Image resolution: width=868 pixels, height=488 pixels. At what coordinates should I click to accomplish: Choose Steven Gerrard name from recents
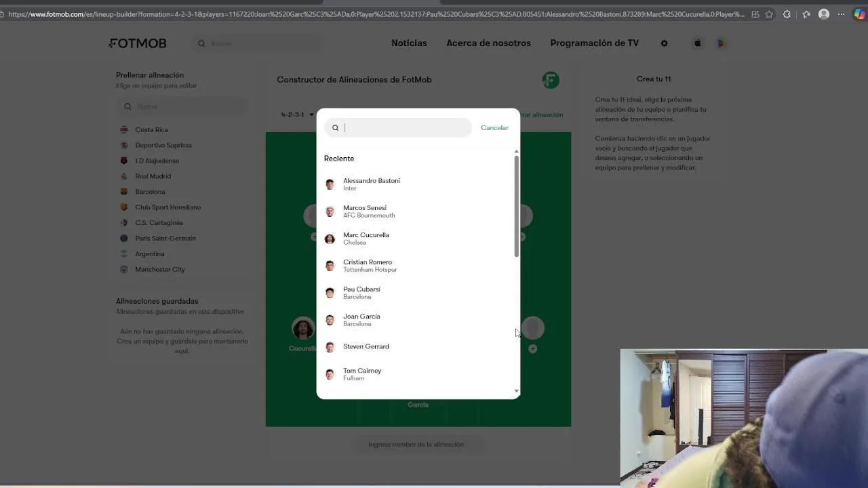tap(366, 346)
